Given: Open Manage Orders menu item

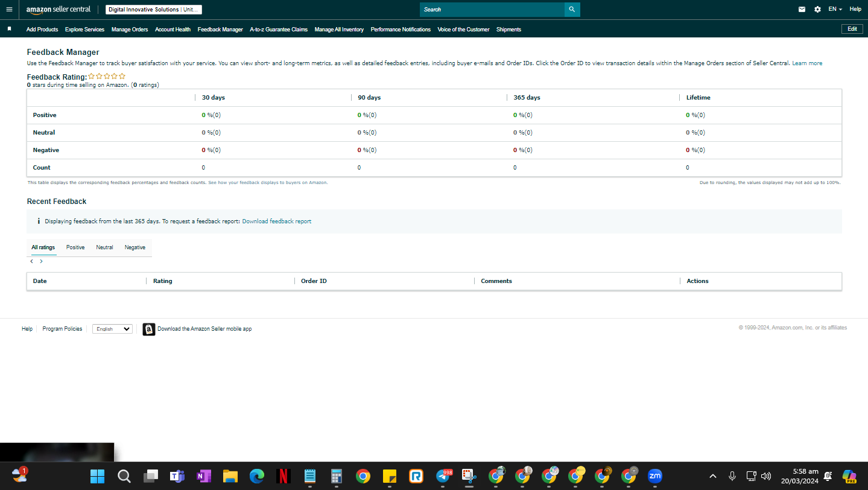Looking at the screenshot, I should 130,30.
